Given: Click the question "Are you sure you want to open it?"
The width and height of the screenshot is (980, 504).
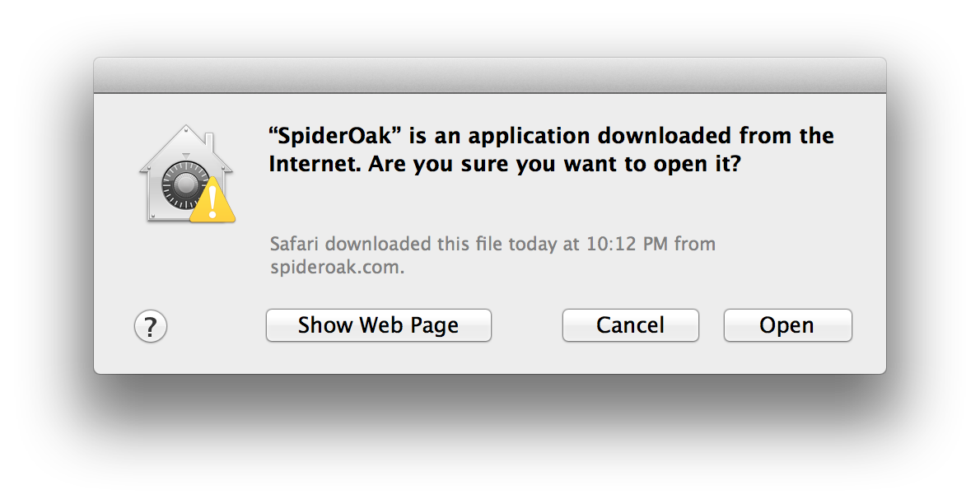Looking at the screenshot, I should coord(554,164).
